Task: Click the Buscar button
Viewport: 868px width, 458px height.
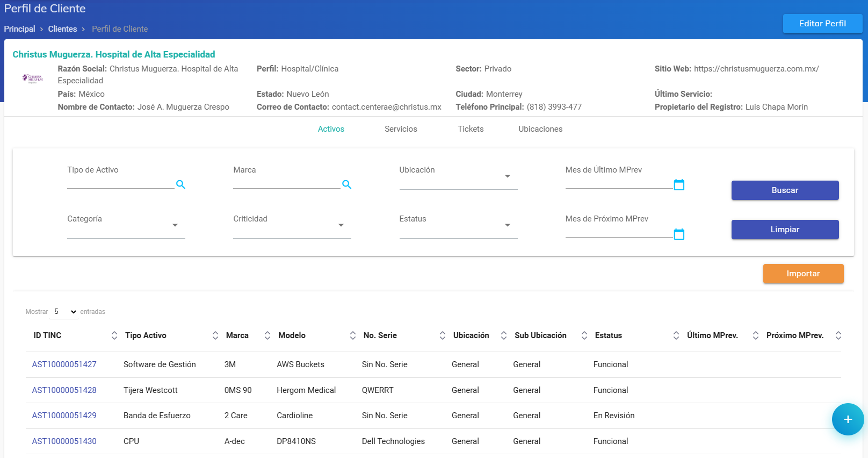Action: (x=785, y=190)
